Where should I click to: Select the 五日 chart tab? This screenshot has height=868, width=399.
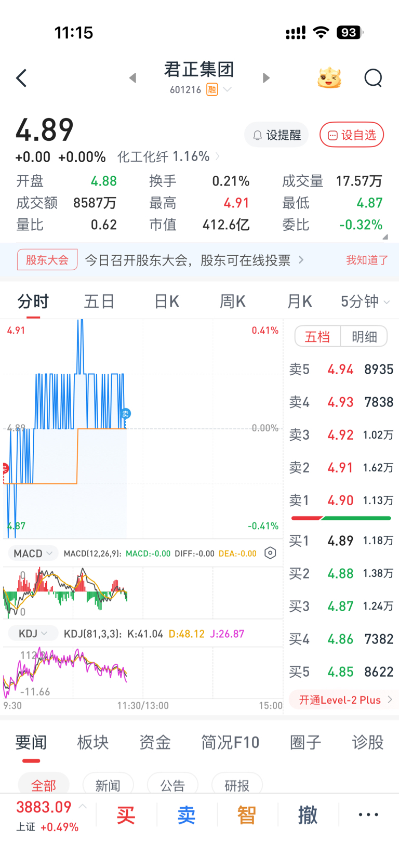(x=99, y=301)
